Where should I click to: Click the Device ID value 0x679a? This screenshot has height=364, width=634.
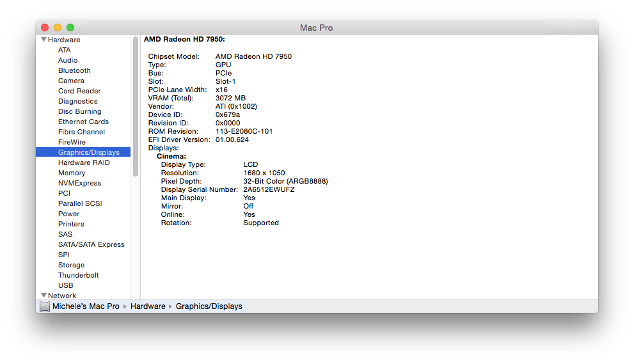[x=228, y=115]
